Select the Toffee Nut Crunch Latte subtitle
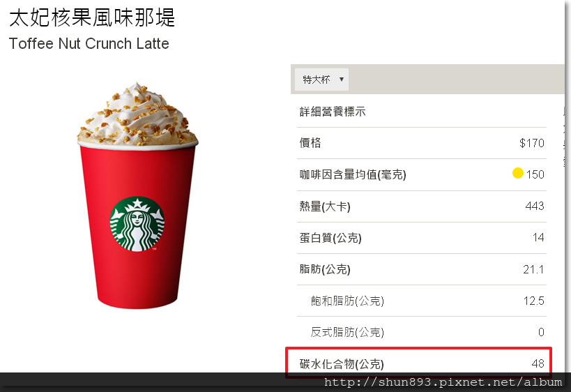 pyautogui.click(x=89, y=44)
